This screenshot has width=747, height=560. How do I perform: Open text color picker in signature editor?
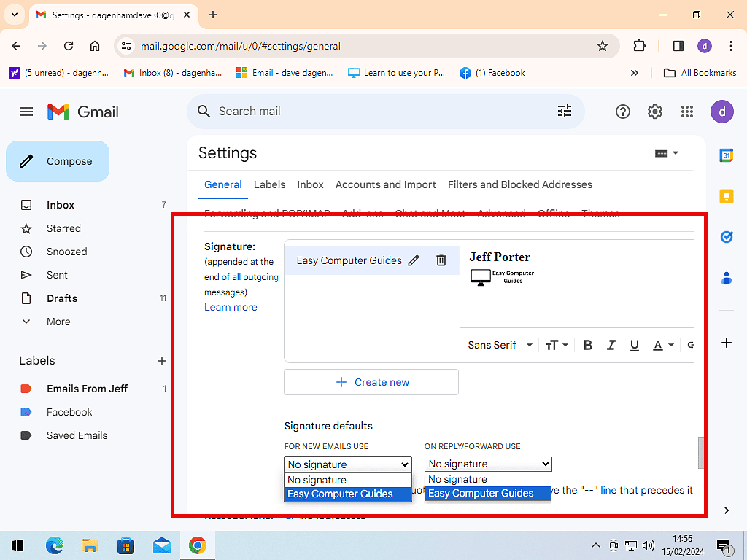(x=663, y=345)
